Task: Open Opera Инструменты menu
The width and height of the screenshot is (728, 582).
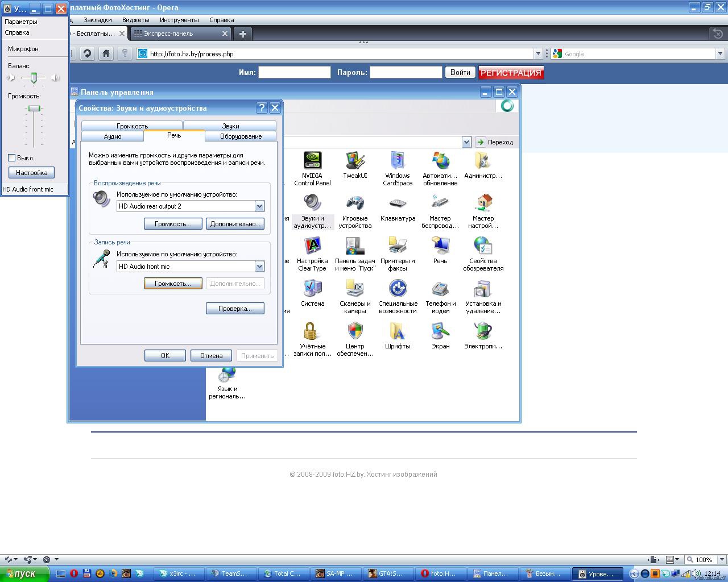Action: click(x=179, y=20)
